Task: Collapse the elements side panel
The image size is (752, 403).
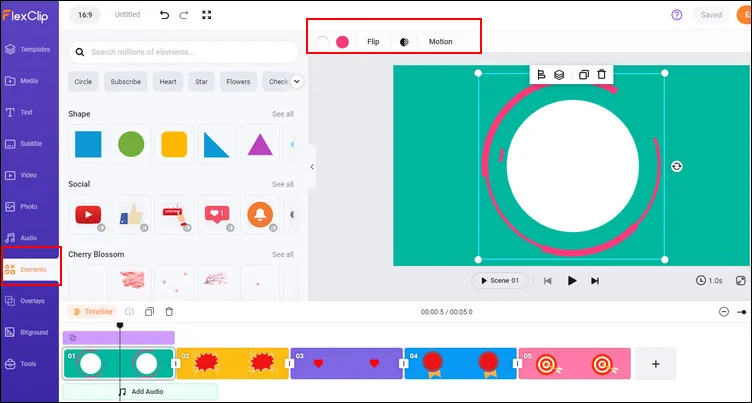Action: 312,167
